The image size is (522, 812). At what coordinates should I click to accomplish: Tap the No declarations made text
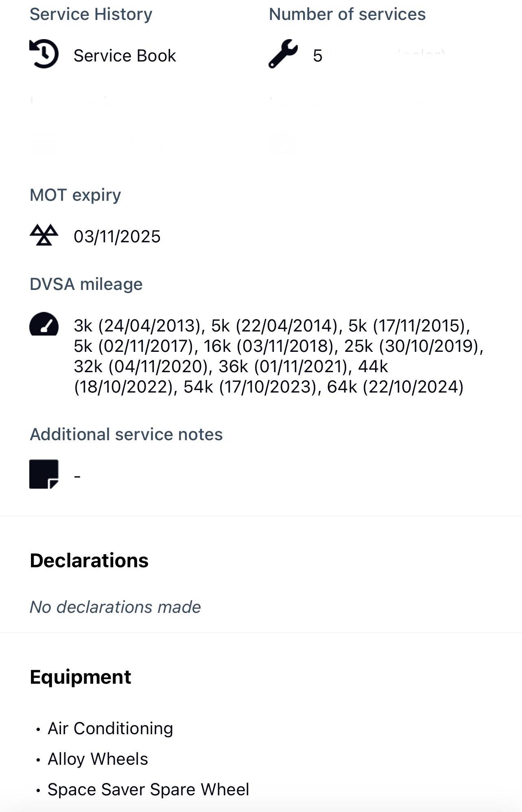point(115,607)
